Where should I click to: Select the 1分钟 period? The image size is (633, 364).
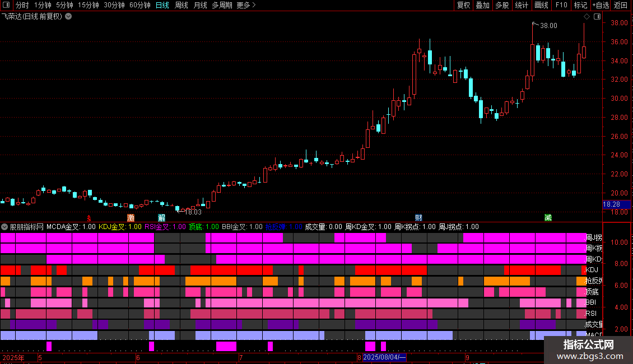(x=43, y=5)
